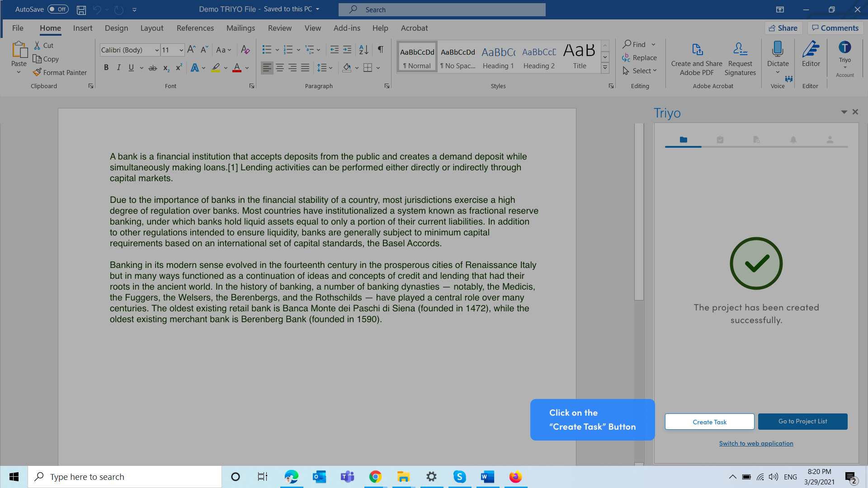Image resolution: width=868 pixels, height=488 pixels.
Task: Click the Windows taskbar search field
Action: coord(125,477)
